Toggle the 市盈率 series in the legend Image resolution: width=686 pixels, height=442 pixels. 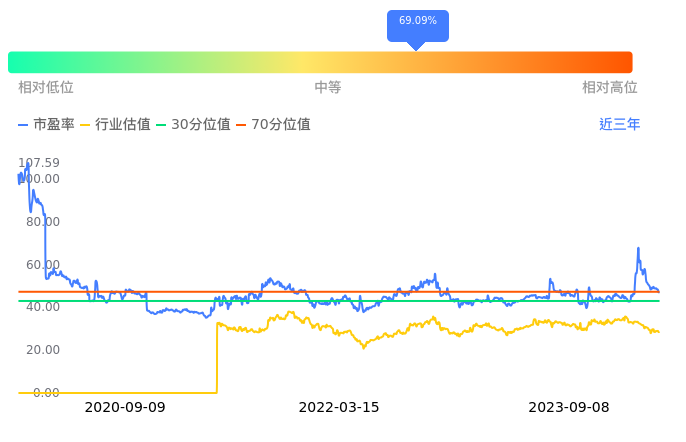46,125
